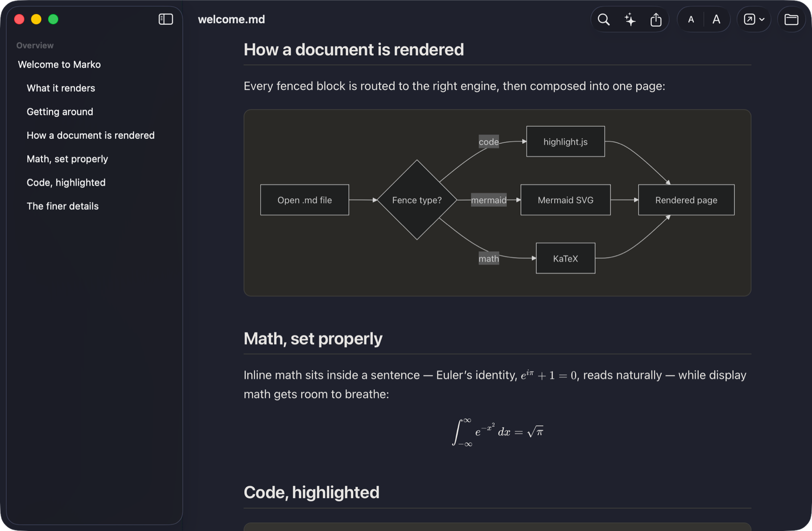
Task: Select Welcome to Marko outline entry
Action: point(59,64)
